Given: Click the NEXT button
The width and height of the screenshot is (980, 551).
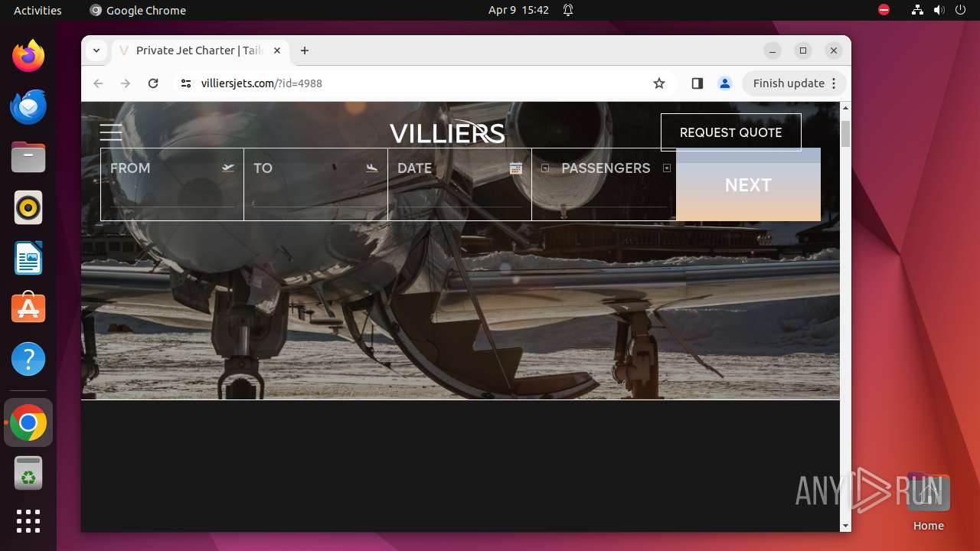Looking at the screenshot, I should click(748, 184).
